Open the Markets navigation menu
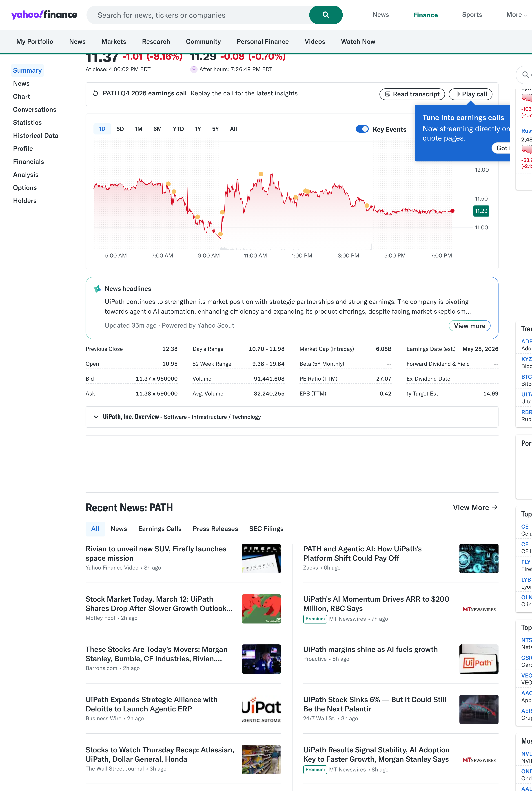This screenshot has width=532, height=791. click(x=113, y=41)
